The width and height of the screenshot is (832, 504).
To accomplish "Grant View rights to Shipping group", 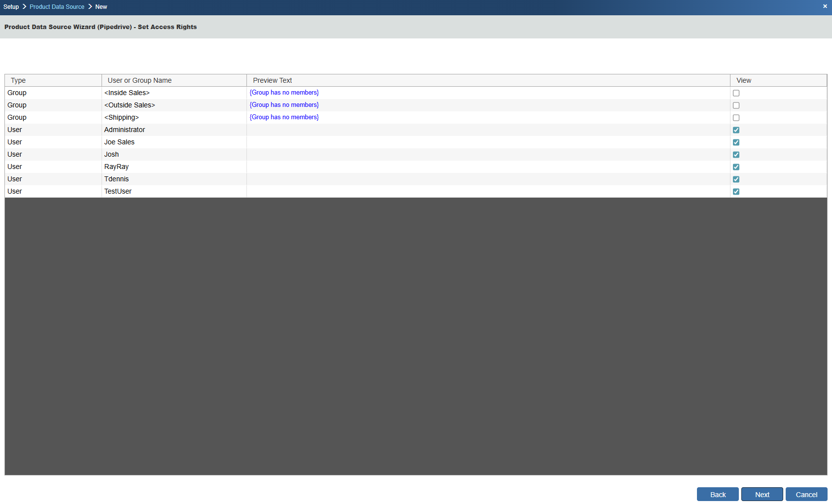I will tap(736, 118).
